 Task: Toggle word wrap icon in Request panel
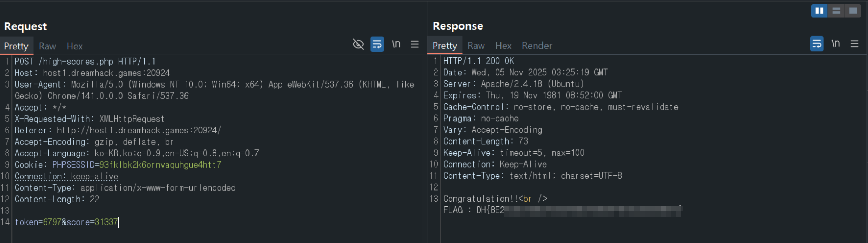[x=377, y=44]
